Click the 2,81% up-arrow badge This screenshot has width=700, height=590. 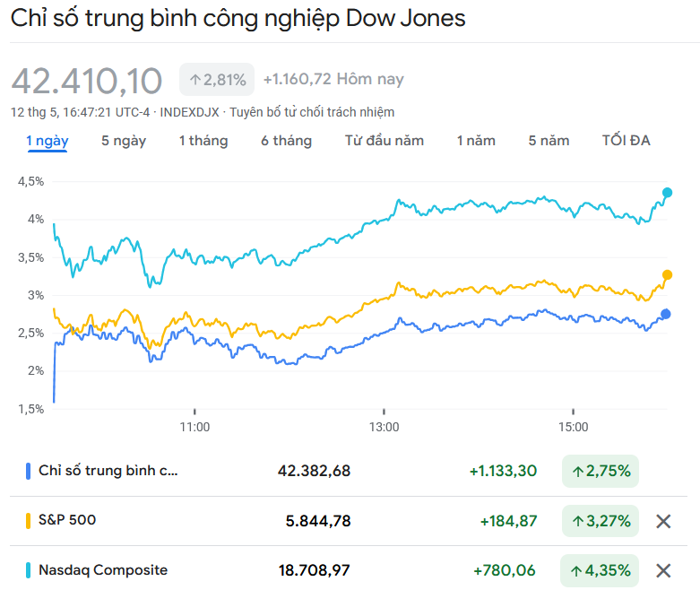pos(218,80)
